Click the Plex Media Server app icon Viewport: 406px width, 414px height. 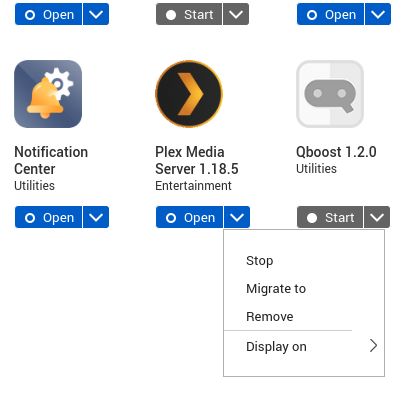click(x=189, y=94)
